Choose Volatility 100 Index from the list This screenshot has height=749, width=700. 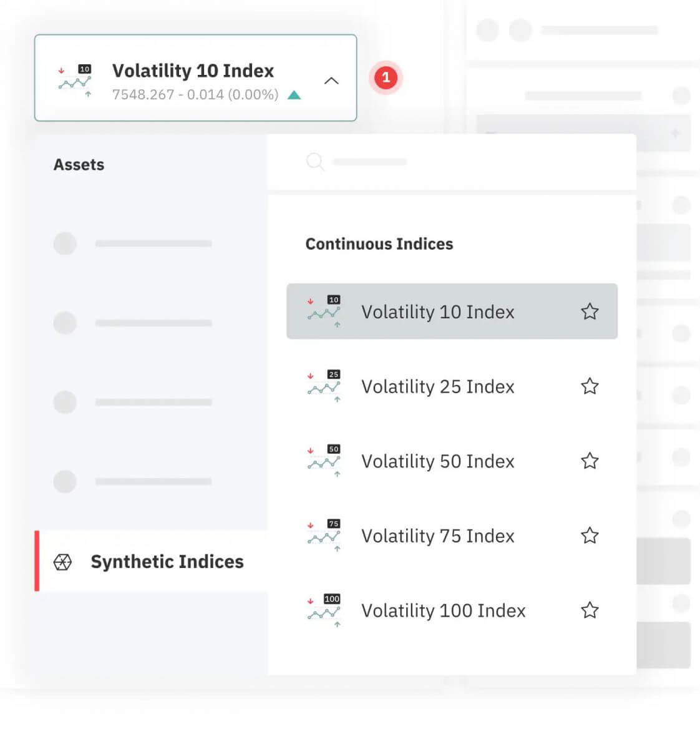coord(443,610)
